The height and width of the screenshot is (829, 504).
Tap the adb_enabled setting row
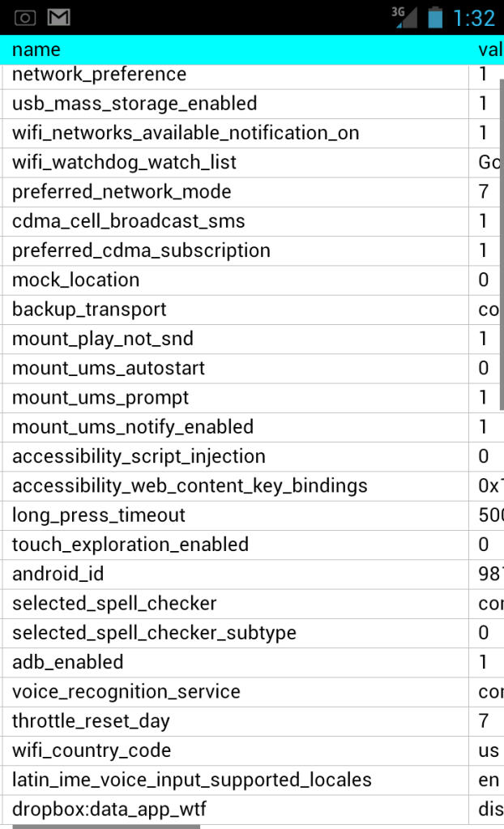[x=68, y=662]
